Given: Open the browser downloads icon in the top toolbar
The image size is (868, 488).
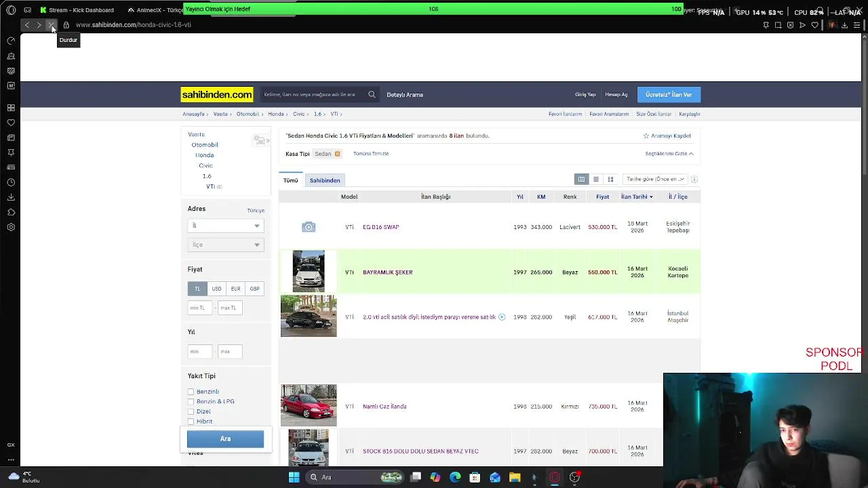Looking at the screenshot, I should click(844, 25).
